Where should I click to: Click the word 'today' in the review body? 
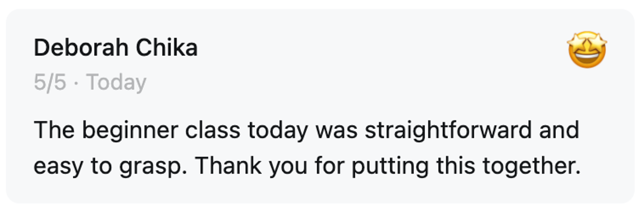click(x=277, y=130)
